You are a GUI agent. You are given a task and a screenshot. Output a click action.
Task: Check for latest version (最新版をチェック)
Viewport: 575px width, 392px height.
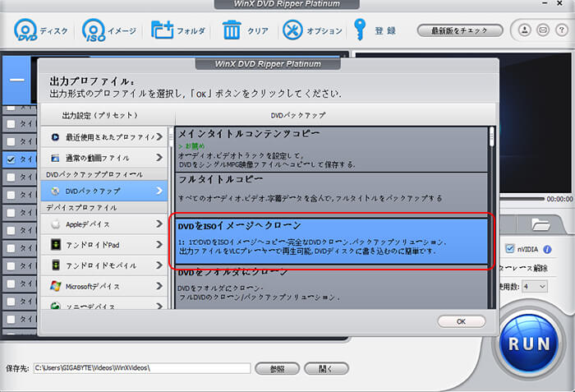460,30
